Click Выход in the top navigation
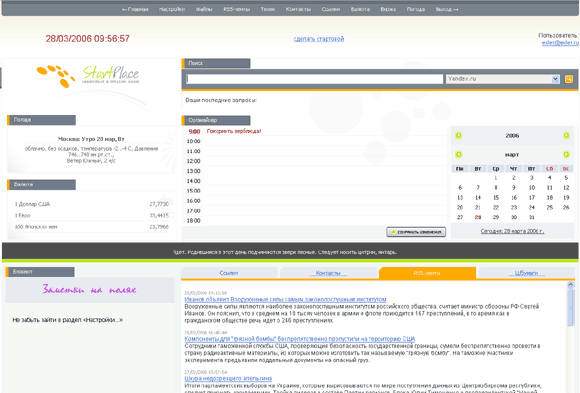The height and width of the screenshot is (393, 580). click(447, 9)
